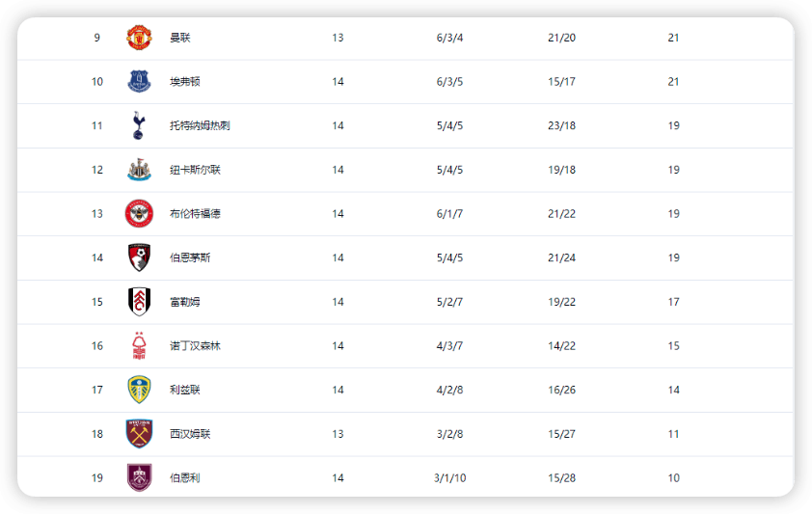
Task: Click the Newcastle United crest in row 12
Action: coord(139,170)
